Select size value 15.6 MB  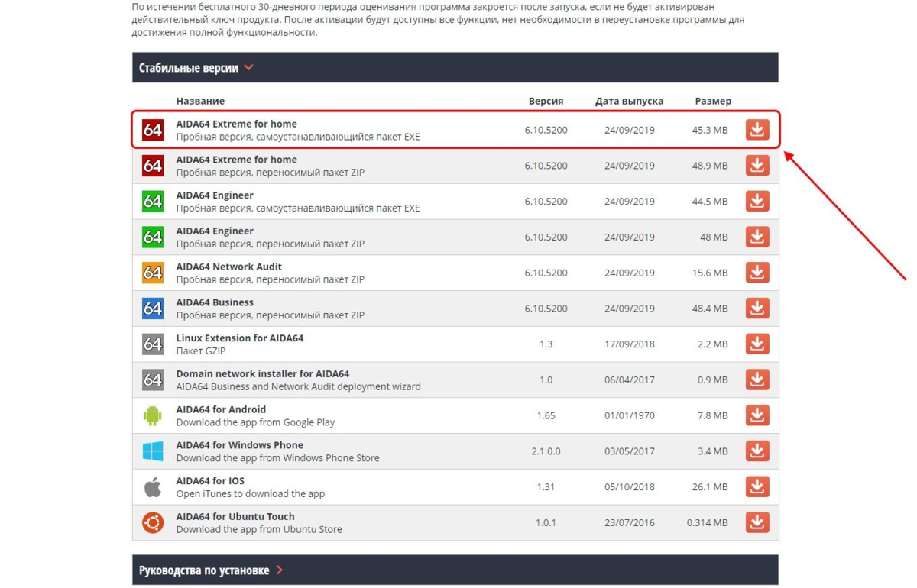(x=710, y=273)
